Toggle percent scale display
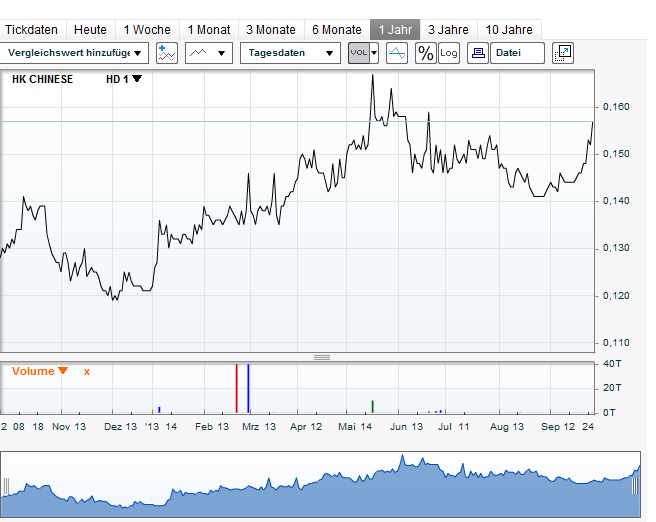 425,53
